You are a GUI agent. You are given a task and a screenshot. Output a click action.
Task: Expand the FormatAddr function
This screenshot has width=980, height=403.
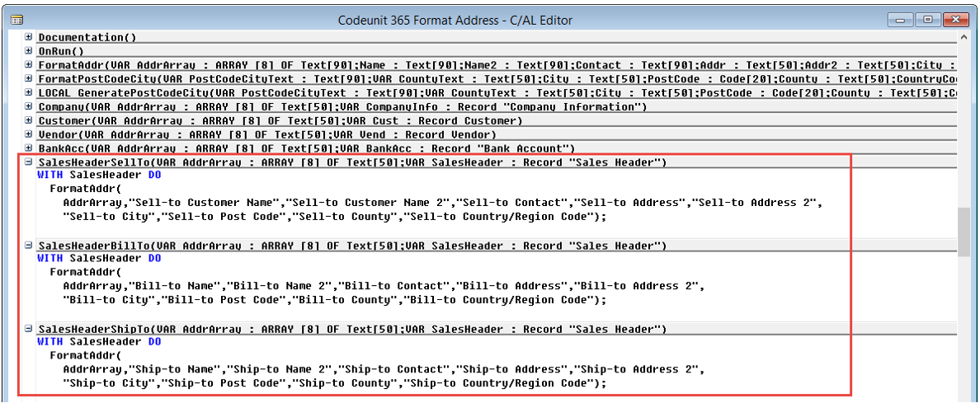pos(29,65)
